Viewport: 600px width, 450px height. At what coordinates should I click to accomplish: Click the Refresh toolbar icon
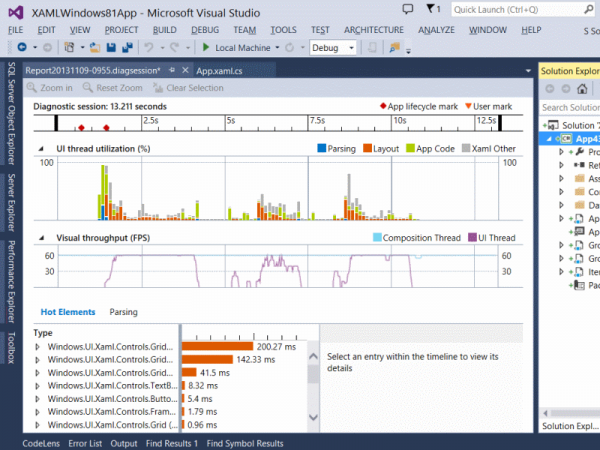290,47
